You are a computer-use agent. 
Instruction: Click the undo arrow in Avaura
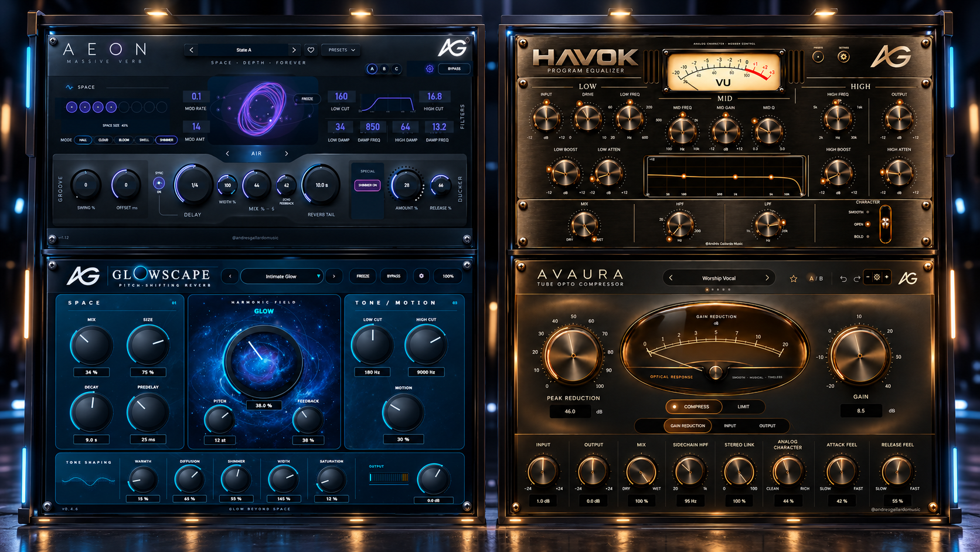click(x=843, y=279)
